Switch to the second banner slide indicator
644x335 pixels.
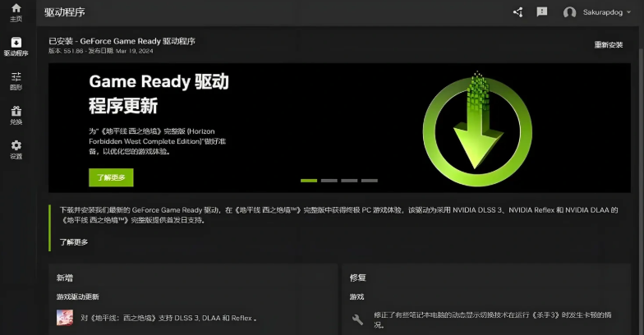[x=329, y=180]
